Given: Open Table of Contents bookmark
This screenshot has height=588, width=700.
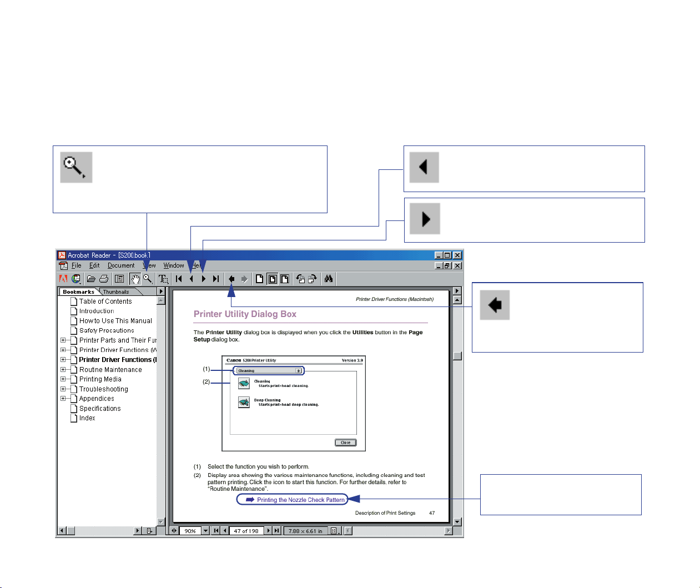Looking at the screenshot, I should [105, 301].
